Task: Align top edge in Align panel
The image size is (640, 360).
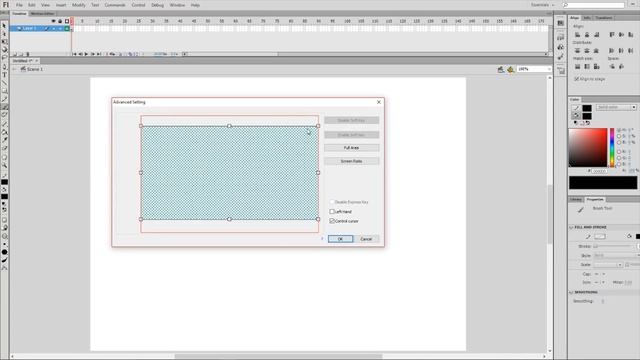Action: point(612,34)
